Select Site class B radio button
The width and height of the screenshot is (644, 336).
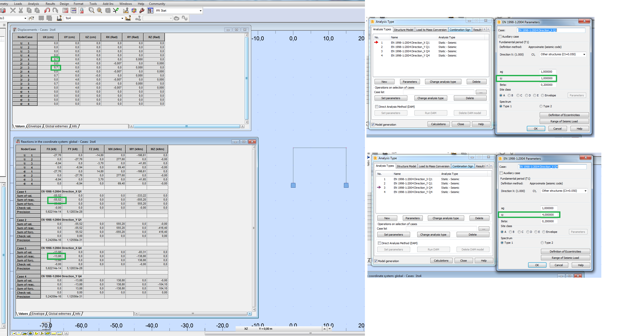click(x=509, y=95)
